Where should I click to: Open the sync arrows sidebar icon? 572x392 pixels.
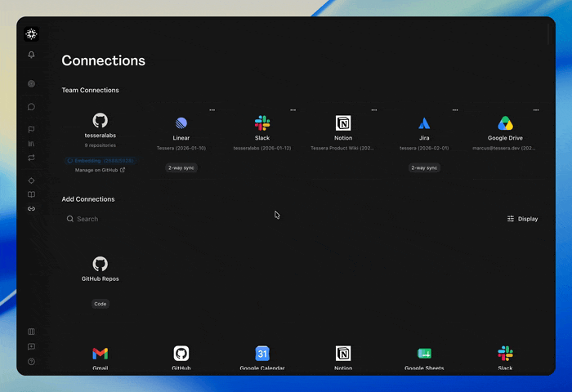31,158
